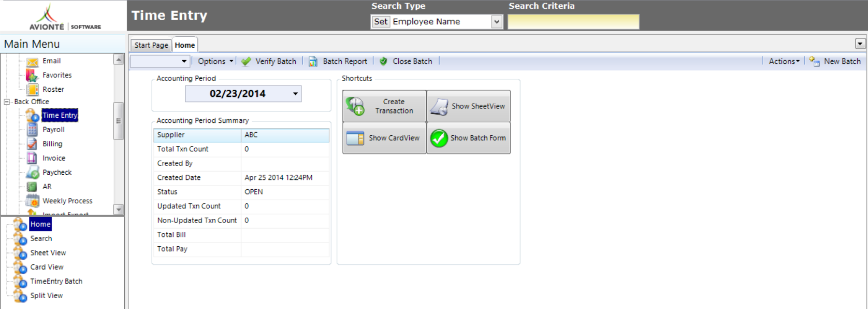Switch to the Start Page tab
The width and height of the screenshot is (868, 309).
[151, 45]
